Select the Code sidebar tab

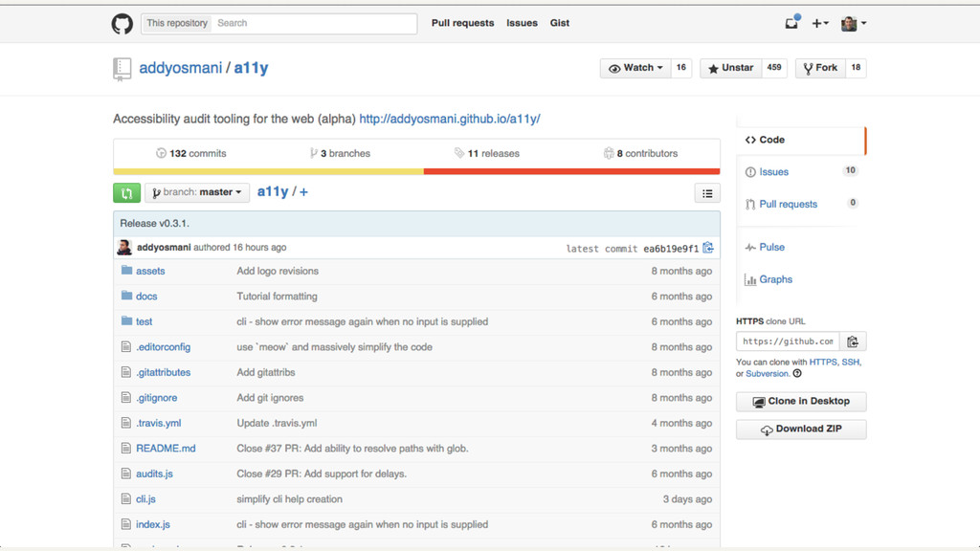click(x=801, y=140)
